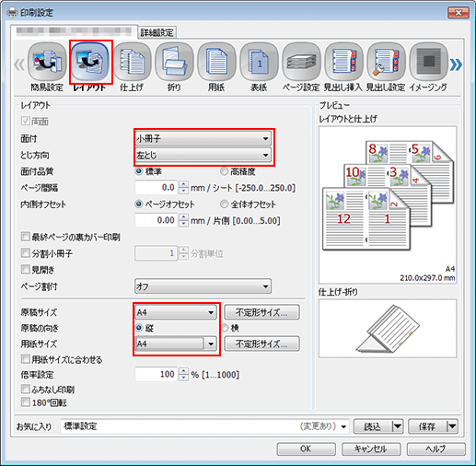
Task: Expand the 読込 button dropdown arrow
Action: tap(398, 426)
